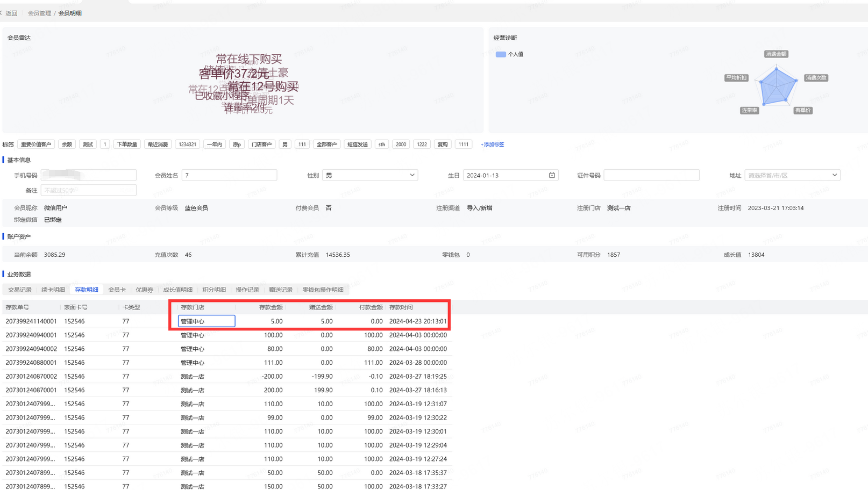This screenshot has width=868, height=490.
Task: Focus the 证件号码 input field
Action: tap(651, 175)
